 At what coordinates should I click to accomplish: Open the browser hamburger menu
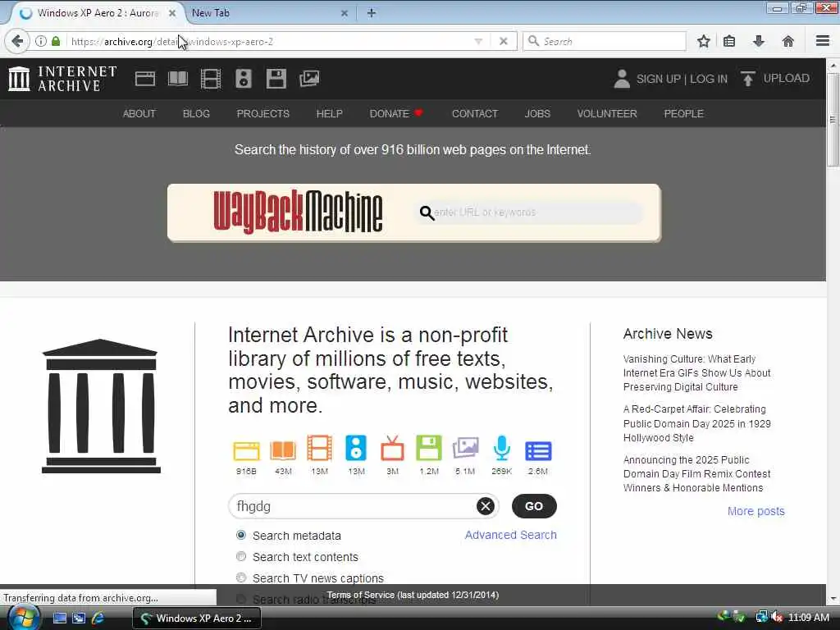tap(823, 41)
